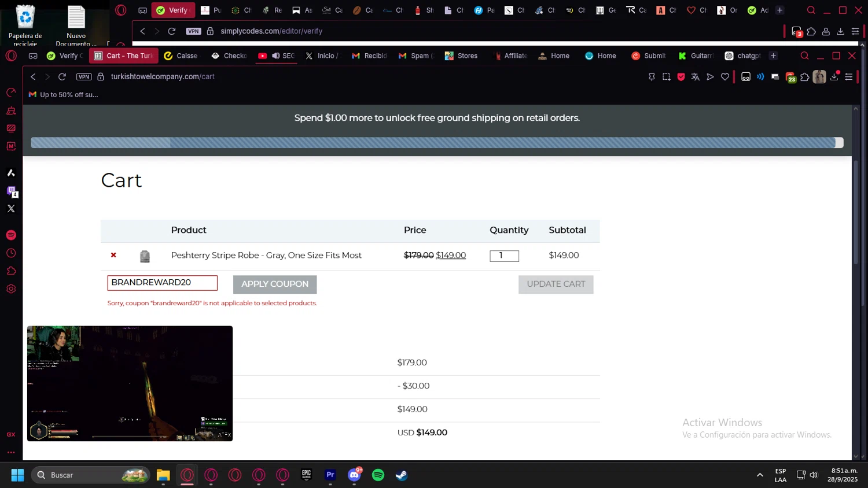Open Easy Setup menu in cart window
The width and height of the screenshot is (868, 488).
[x=849, y=77]
